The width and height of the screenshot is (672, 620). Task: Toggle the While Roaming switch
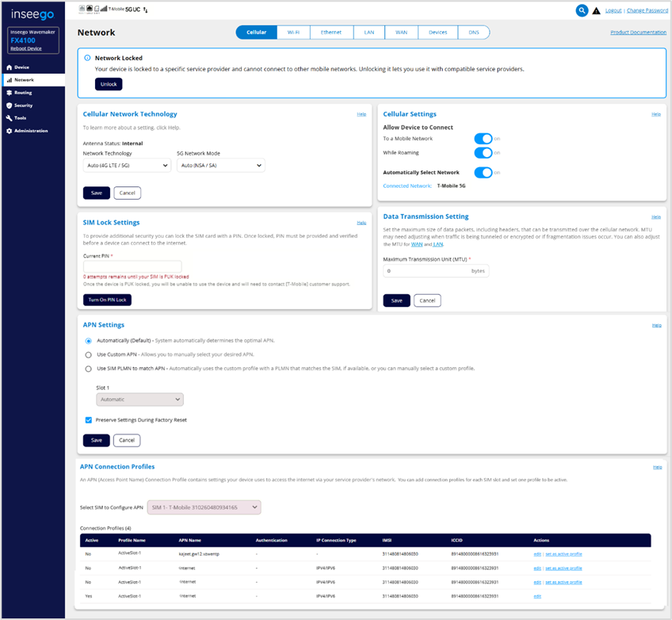click(x=483, y=153)
